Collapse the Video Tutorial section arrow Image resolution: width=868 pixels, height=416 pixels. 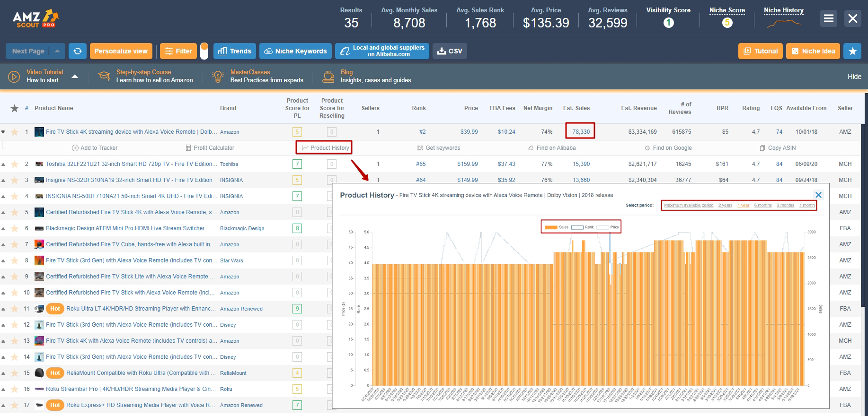(75, 76)
